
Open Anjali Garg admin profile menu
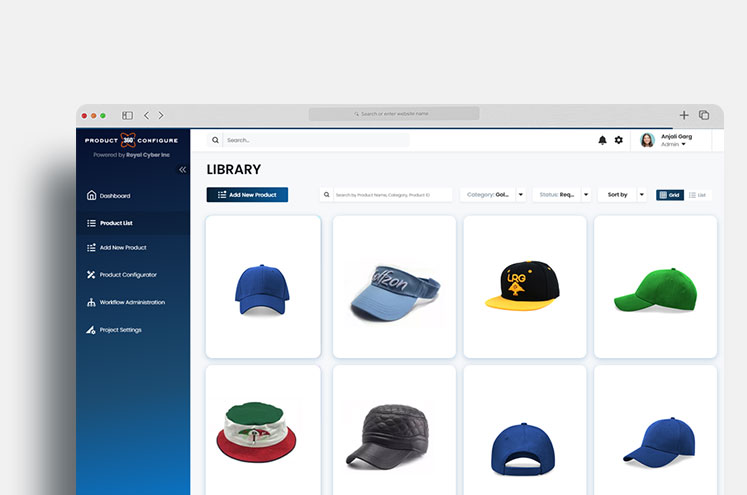pyautogui.click(x=675, y=140)
